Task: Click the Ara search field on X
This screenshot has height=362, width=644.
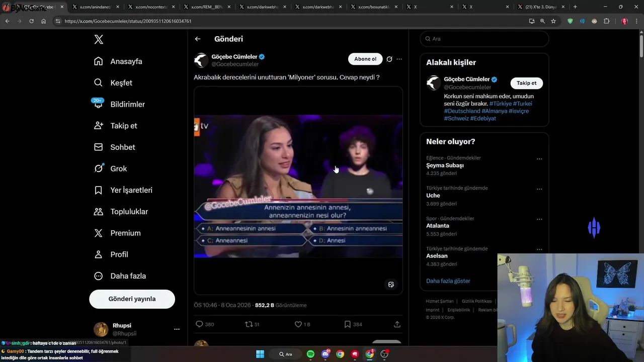Action: point(484,39)
